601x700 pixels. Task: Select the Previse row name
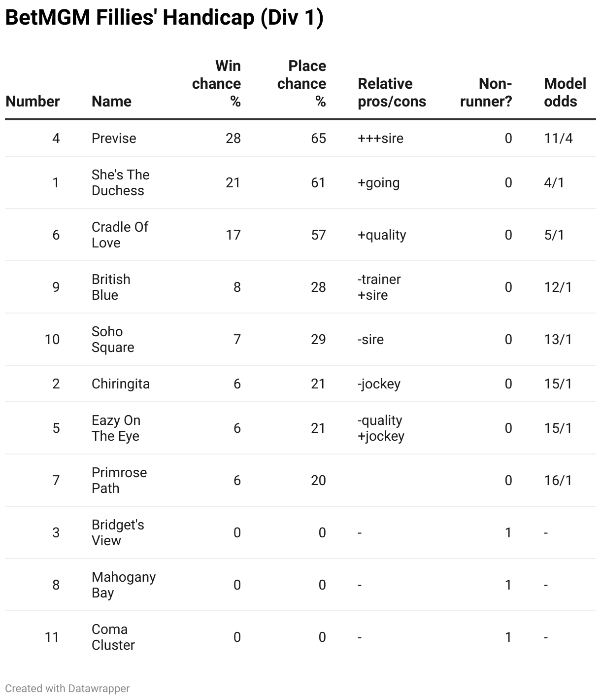pyautogui.click(x=114, y=138)
